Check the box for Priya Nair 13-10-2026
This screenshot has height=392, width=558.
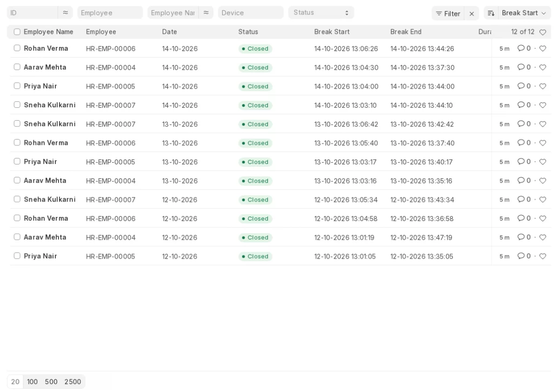pyautogui.click(x=17, y=161)
